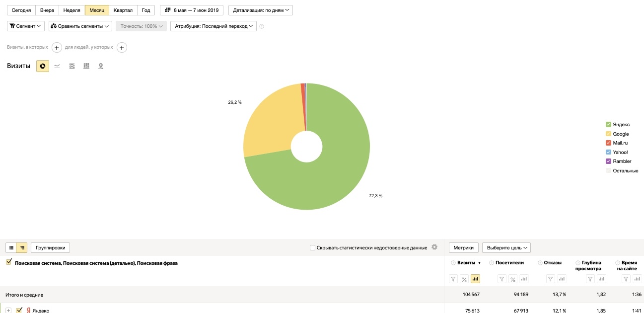Select the Год period tab

click(145, 10)
